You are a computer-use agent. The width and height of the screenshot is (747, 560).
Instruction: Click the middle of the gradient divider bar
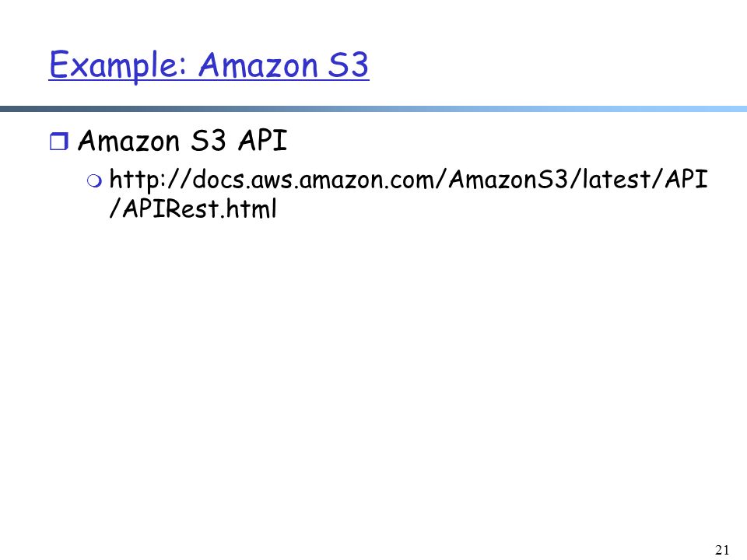(373, 109)
